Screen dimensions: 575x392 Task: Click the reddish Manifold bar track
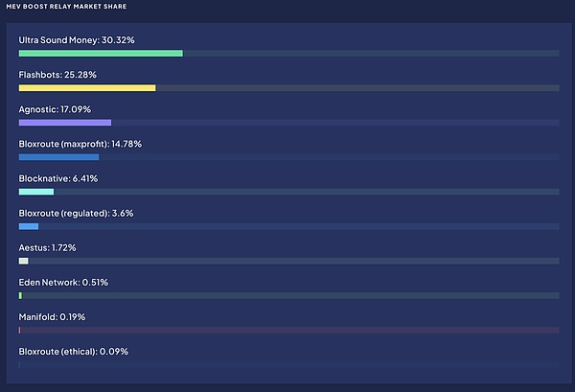coord(287,330)
